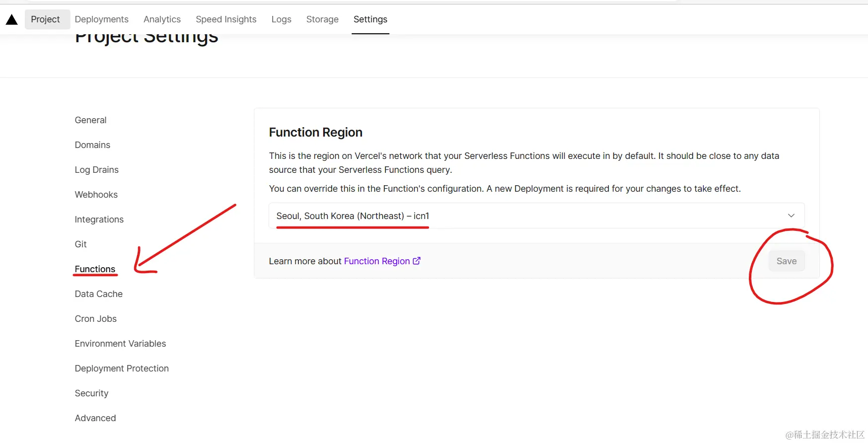Go to Domains settings
The image size is (868, 443).
[x=92, y=145]
